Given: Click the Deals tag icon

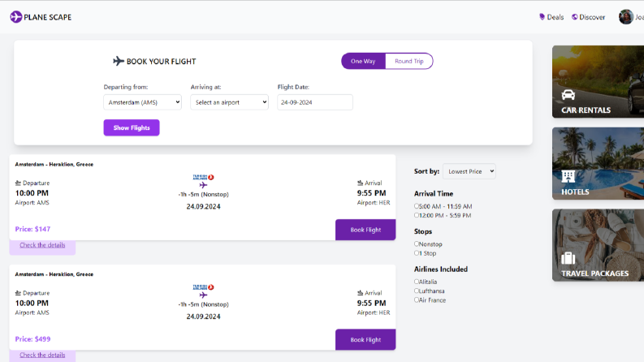Looking at the screenshot, I should coord(542,17).
